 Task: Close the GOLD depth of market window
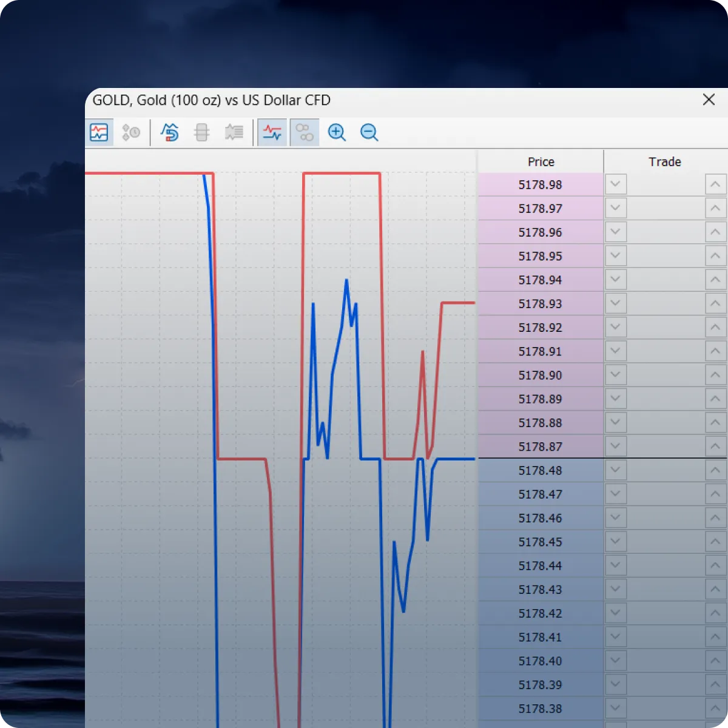point(709,99)
